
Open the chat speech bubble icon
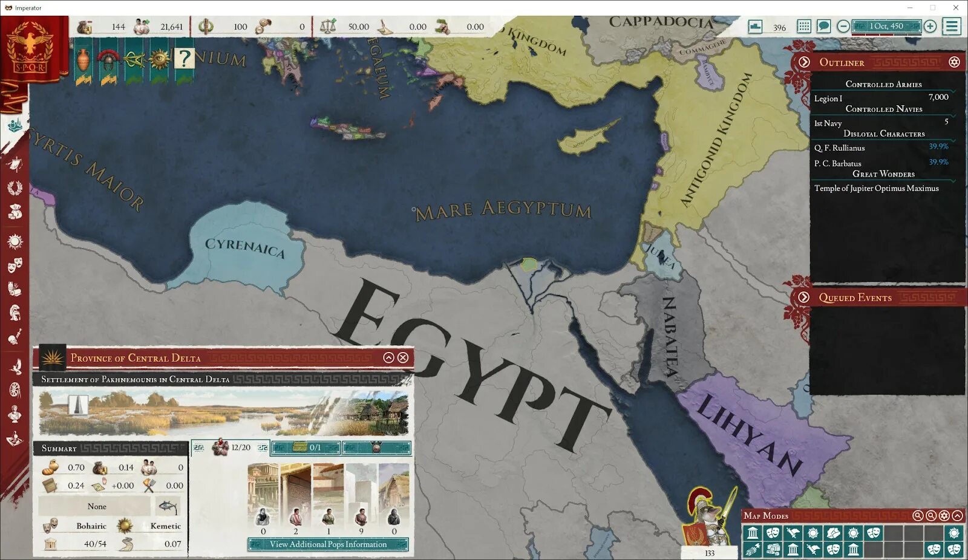[x=823, y=27]
